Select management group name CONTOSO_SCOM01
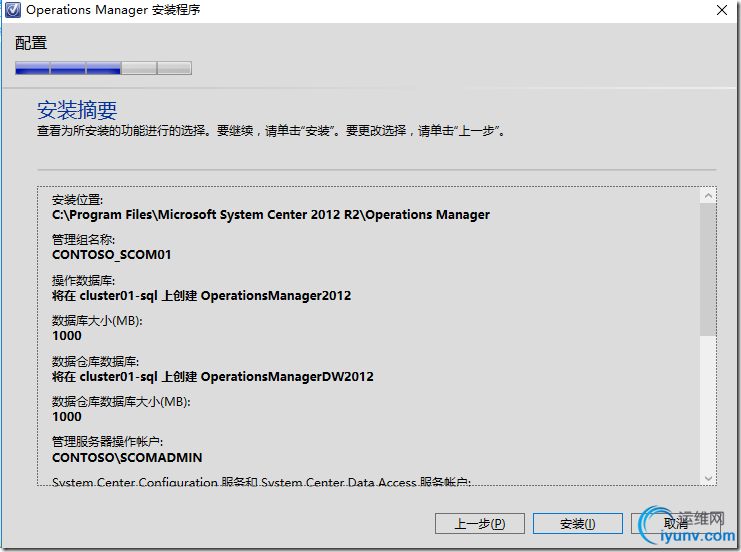Image resolution: width=741 pixels, height=552 pixels. pyautogui.click(x=112, y=255)
